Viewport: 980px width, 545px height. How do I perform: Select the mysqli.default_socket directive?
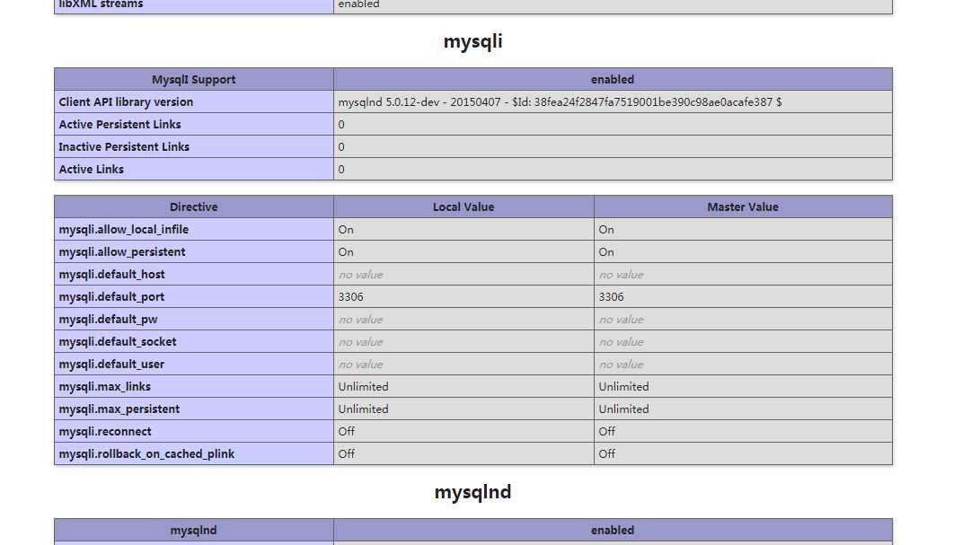(x=118, y=342)
